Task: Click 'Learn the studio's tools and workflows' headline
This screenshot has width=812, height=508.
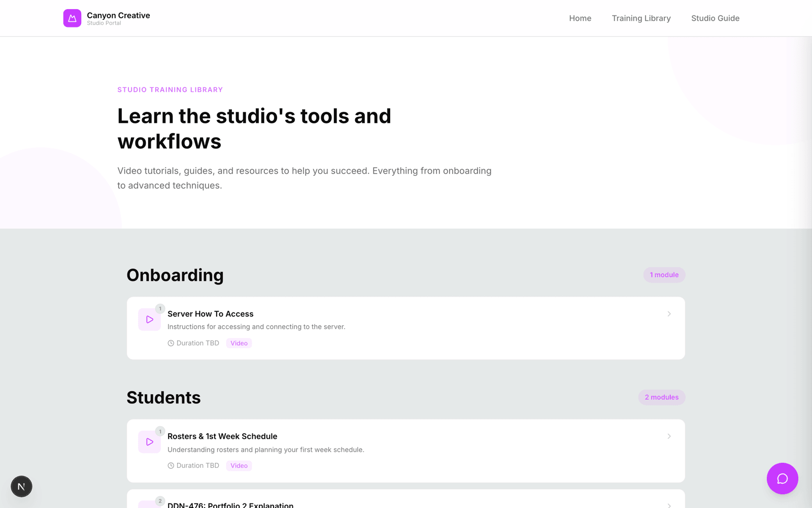Action: [254, 129]
